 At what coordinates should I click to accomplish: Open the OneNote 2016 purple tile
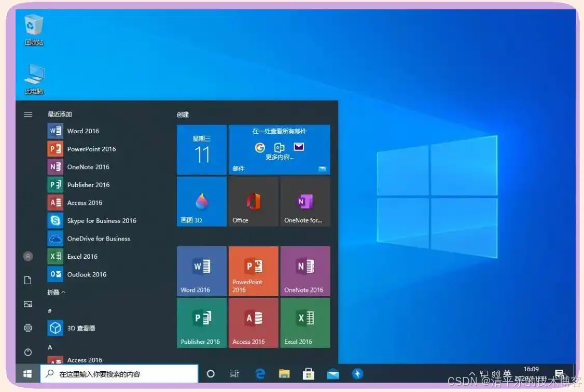(305, 271)
